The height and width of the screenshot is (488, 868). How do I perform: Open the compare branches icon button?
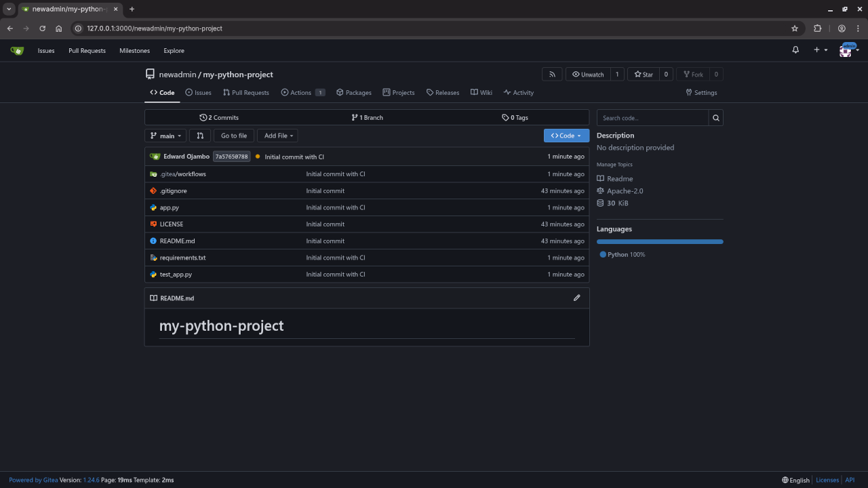coord(200,136)
